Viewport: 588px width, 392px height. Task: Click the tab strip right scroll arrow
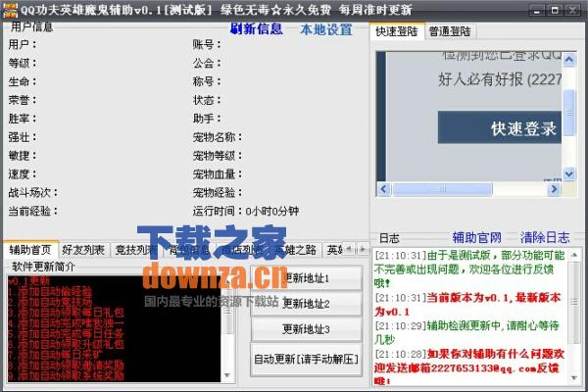pyautogui.click(x=363, y=249)
